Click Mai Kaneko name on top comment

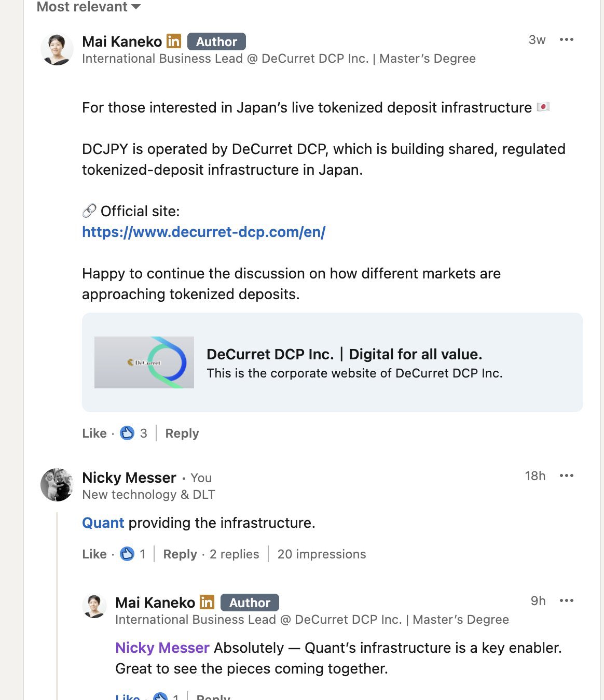[122, 41]
